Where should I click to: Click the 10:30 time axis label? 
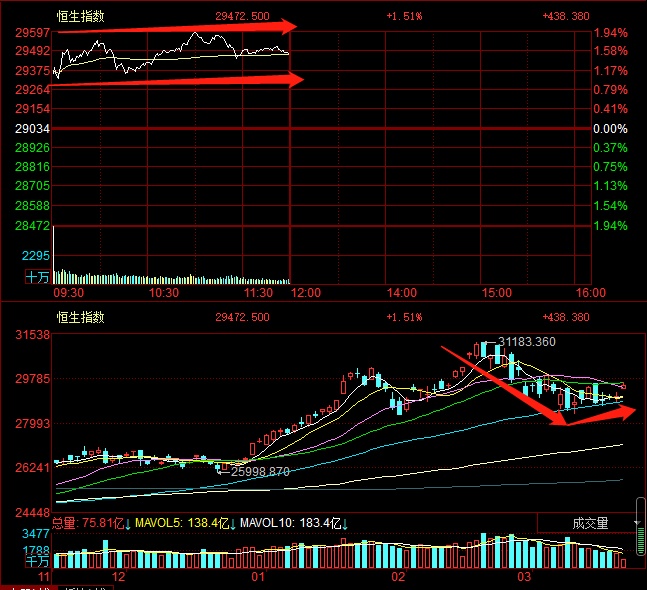(x=164, y=293)
